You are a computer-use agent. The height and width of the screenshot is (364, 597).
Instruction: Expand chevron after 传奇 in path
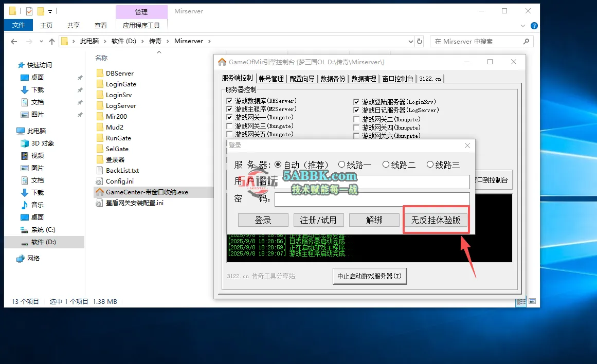click(x=168, y=41)
